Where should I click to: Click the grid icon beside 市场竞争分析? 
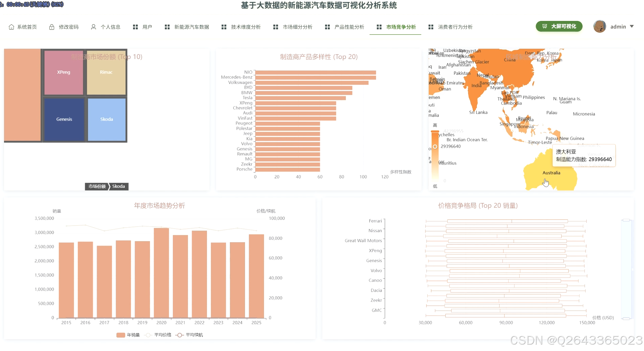pyautogui.click(x=379, y=27)
